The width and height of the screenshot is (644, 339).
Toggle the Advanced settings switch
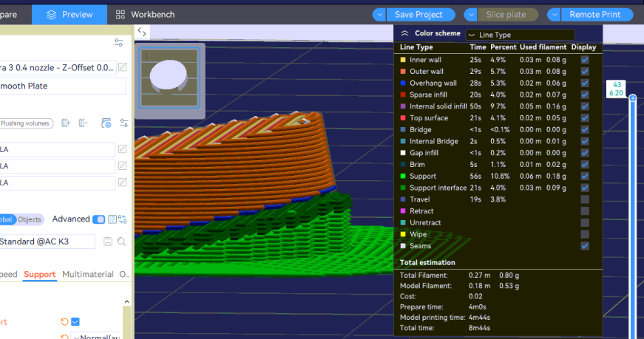[98, 219]
